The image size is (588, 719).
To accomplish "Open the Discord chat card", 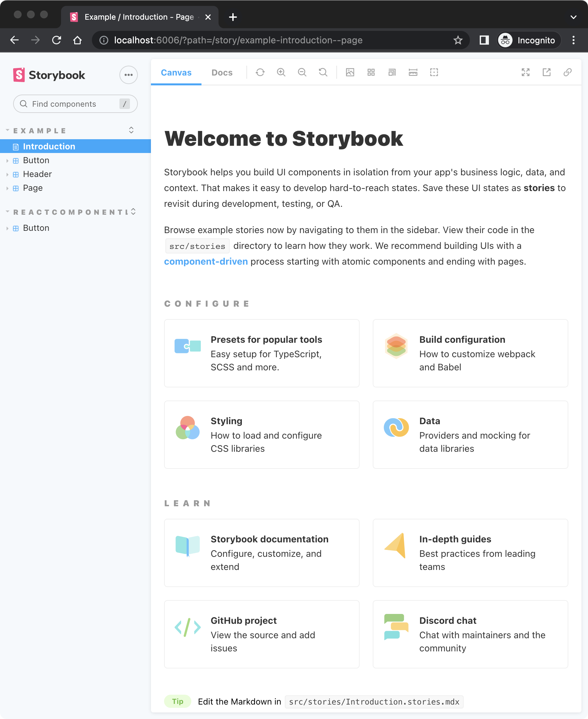I will 470,634.
